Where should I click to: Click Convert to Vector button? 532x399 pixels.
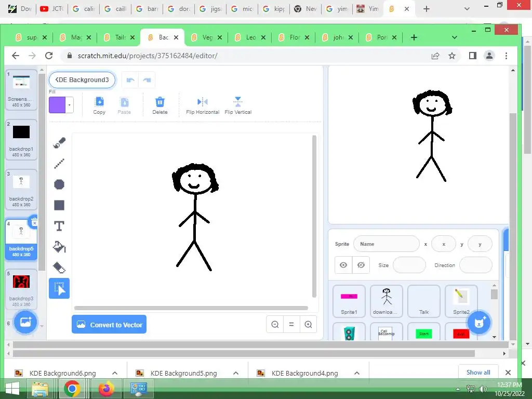click(x=109, y=324)
